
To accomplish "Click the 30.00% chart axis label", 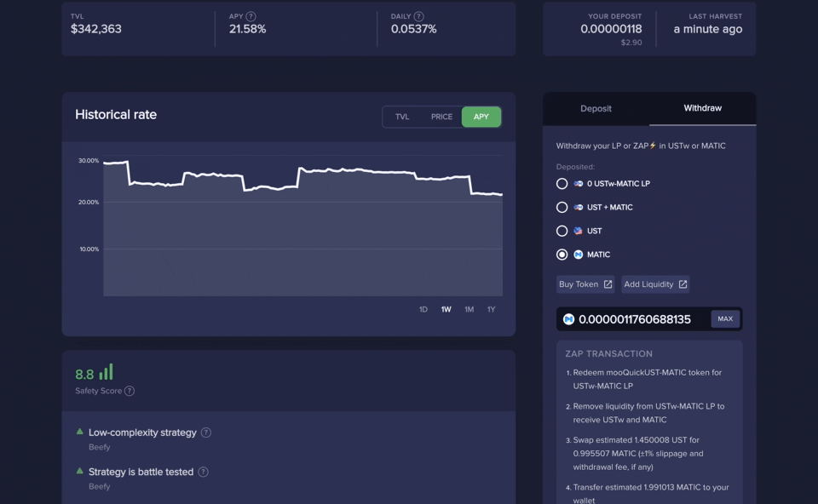I will click(89, 161).
